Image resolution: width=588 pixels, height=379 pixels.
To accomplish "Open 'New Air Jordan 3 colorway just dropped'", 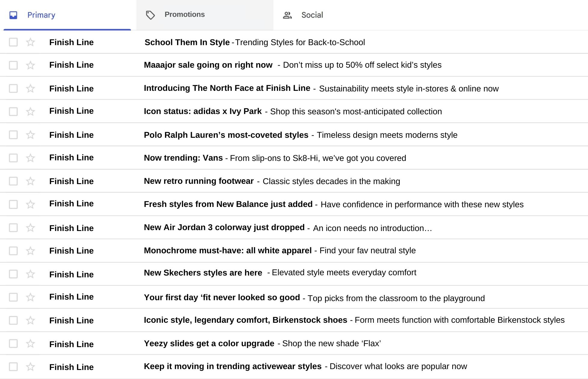I will tap(224, 227).
